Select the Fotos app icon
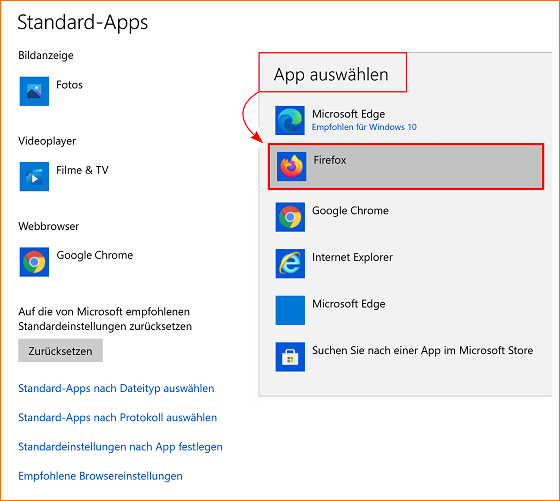560x501 pixels. [x=34, y=91]
